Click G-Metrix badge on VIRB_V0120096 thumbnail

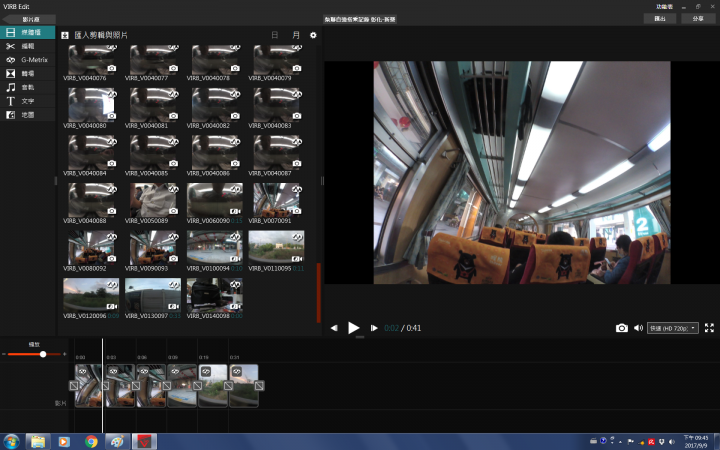point(112,285)
